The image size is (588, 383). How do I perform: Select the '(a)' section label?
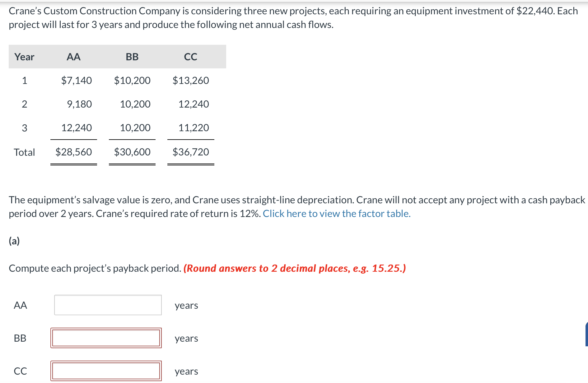[13, 241]
